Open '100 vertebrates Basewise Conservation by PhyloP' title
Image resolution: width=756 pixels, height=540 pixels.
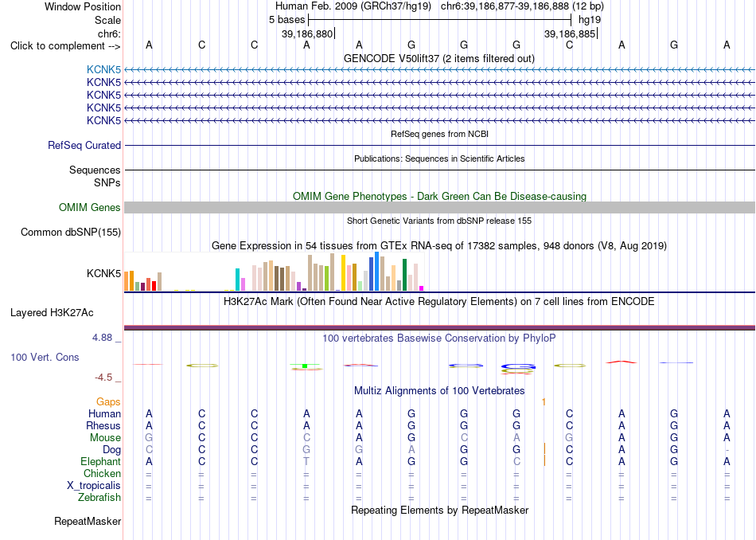click(x=438, y=338)
